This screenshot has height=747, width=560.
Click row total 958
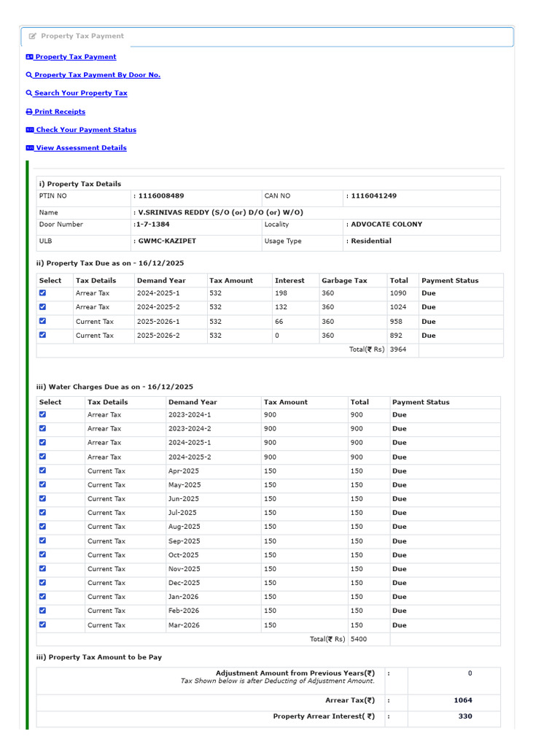tap(396, 322)
